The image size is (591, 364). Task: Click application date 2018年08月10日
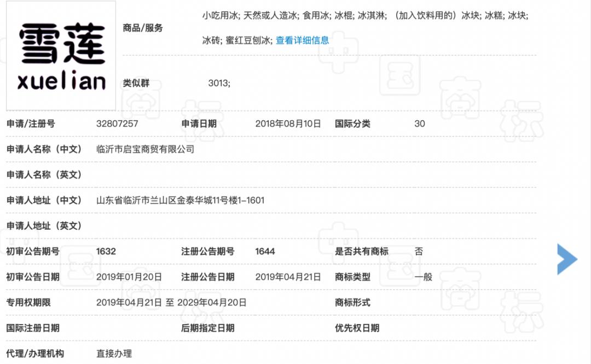[288, 124]
